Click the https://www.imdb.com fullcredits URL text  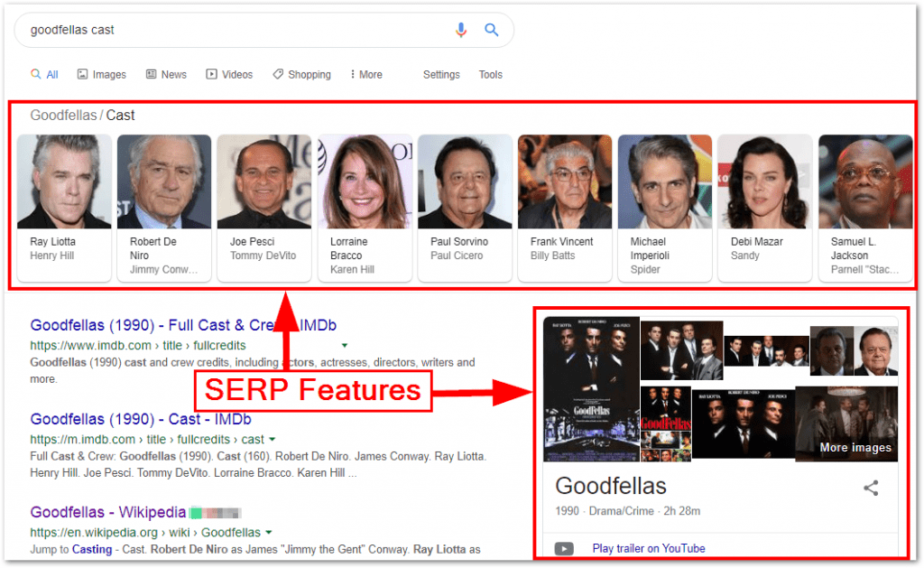[x=138, y=346]
